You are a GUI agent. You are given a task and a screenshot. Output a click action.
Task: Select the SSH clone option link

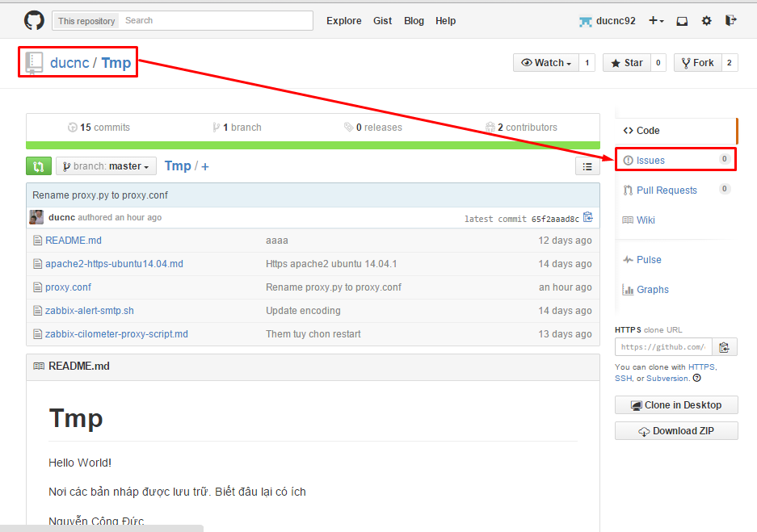[623, 378]
